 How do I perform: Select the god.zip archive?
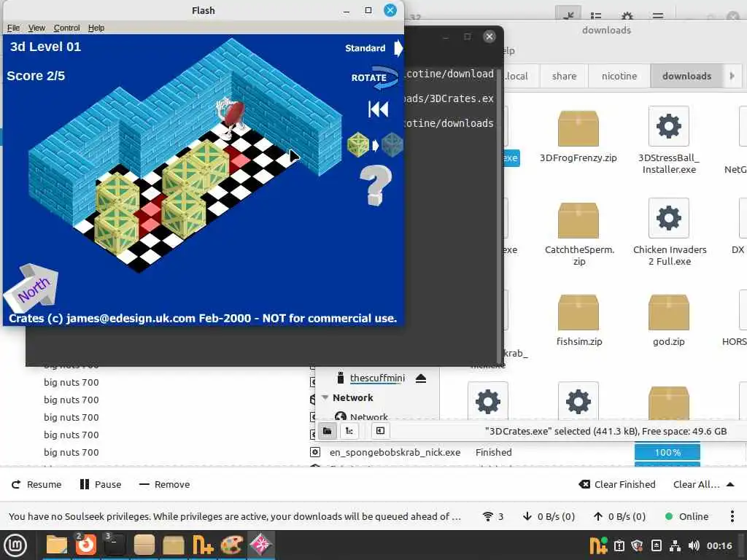coord(669,321)
